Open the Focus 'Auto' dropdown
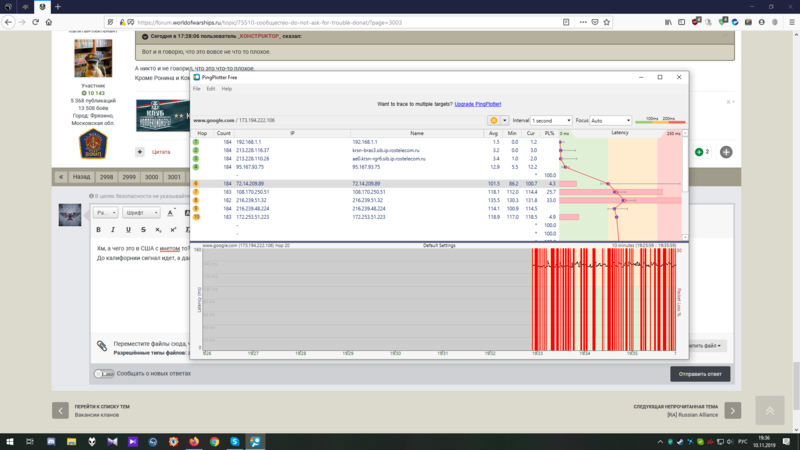The image size is (800, 450). [x=610, y=120]
